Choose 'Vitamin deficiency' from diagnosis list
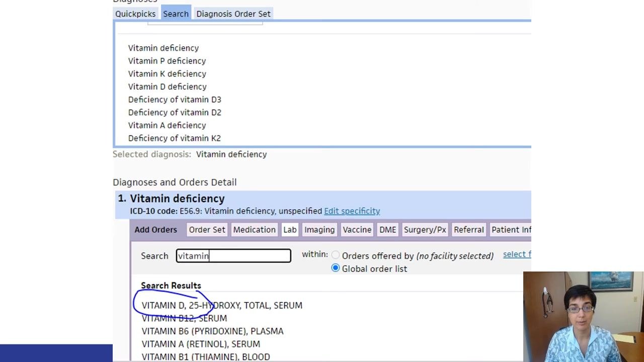Viewport: 644px width, 362px height. 164,48
